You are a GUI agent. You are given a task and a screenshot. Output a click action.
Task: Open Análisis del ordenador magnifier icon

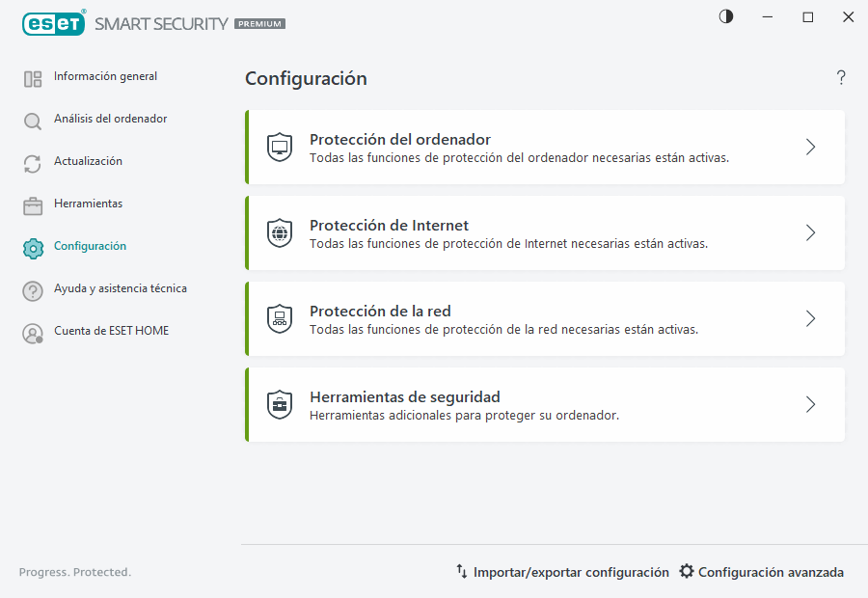click(32, 119)
